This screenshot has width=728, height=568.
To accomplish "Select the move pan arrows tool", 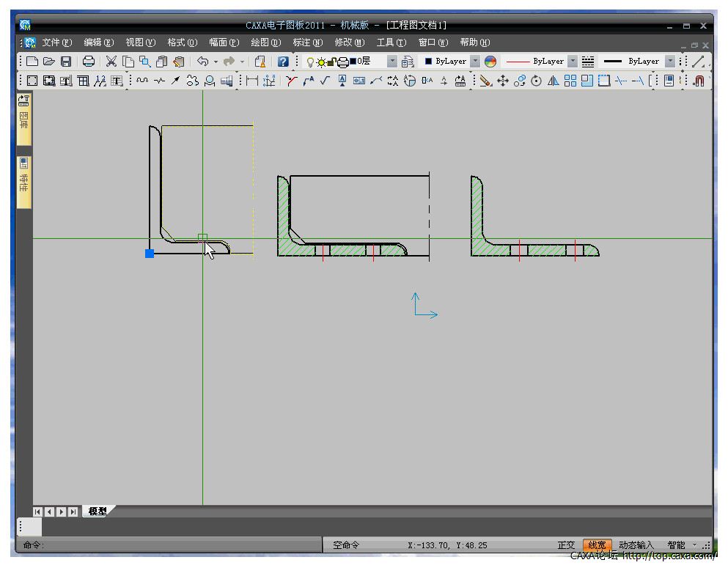I will coord(503,81).
